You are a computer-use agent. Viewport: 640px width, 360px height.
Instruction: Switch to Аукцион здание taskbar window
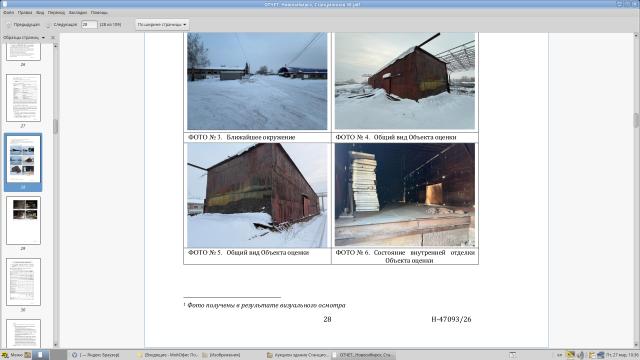tap(297, 355)
